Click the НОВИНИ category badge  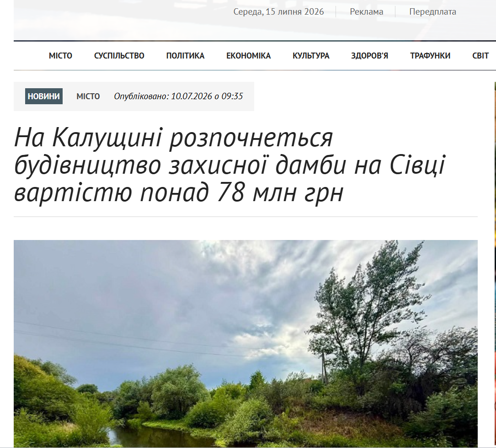tap(43, 96)
